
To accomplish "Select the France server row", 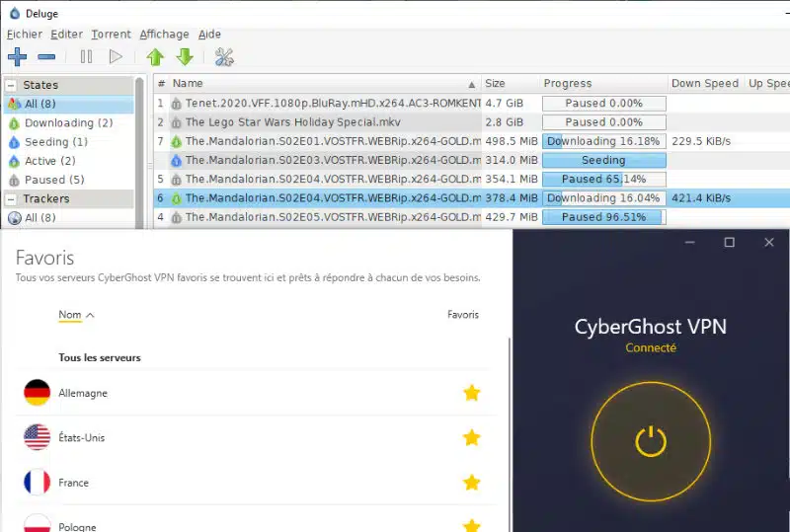I will coord(256,483).
